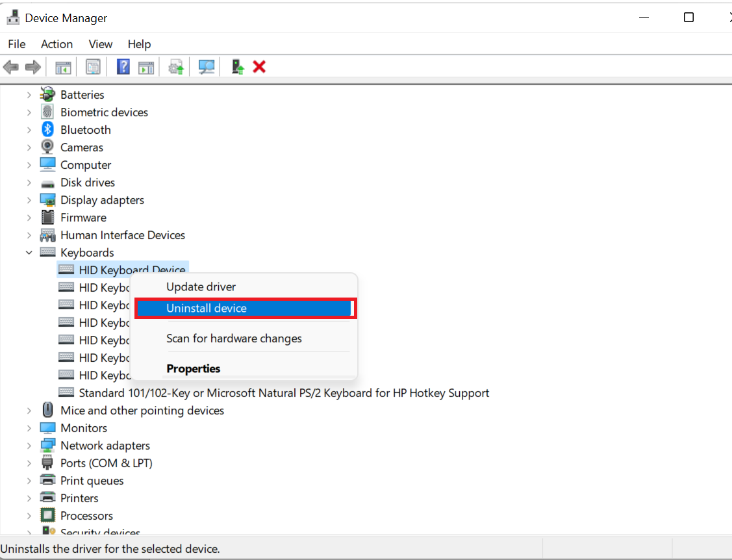This screenshot has width=732, height=560.
Task: Select the Printers label
Action: tap(79, 498)
